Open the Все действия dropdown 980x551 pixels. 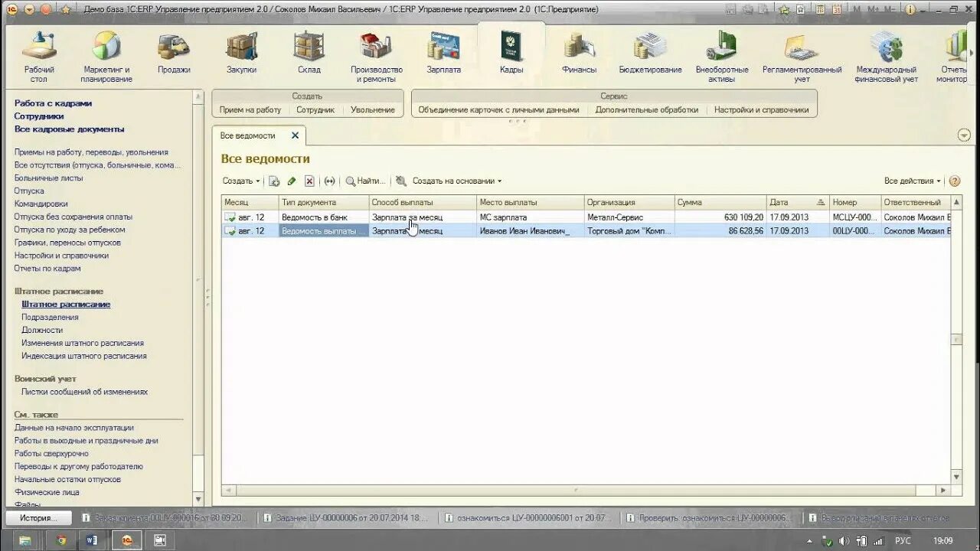(x=913, y=181)
